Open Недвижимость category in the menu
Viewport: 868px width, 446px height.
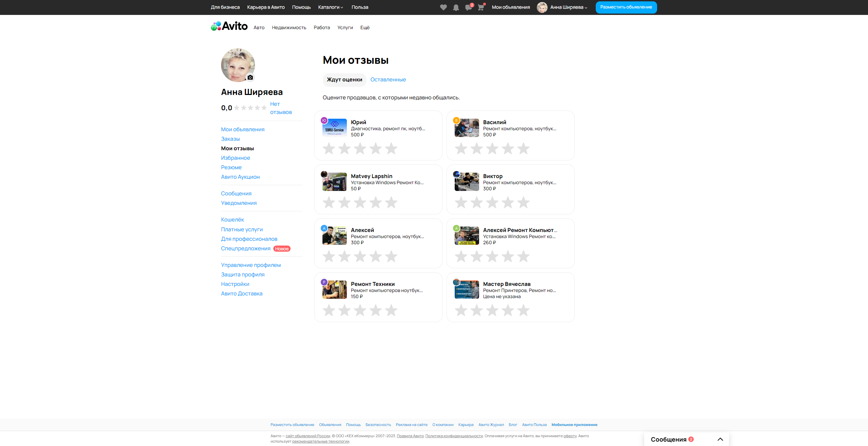click(x=289, y=27)
